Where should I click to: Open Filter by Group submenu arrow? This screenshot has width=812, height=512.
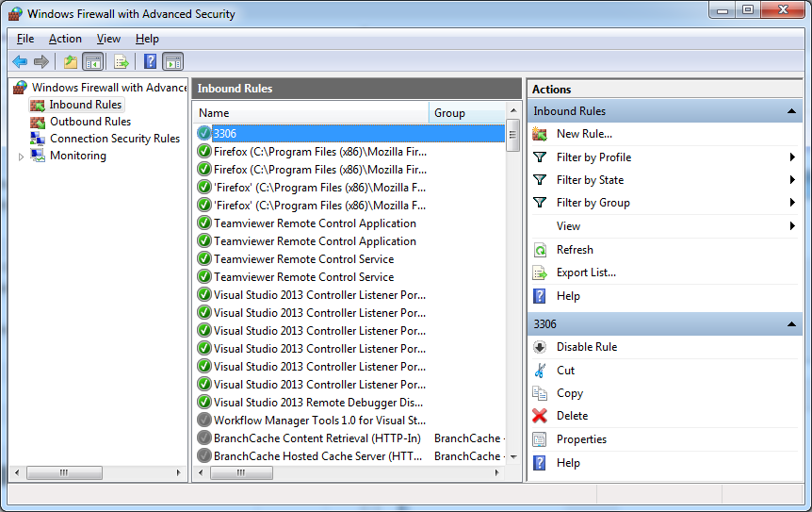[792, 203]
